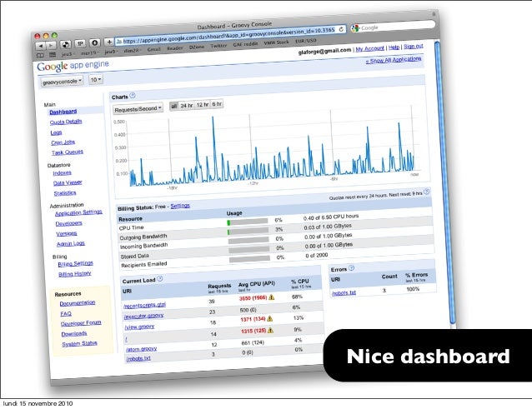
Task: Click the quotas reset help icon
Action: click(426, 192)
